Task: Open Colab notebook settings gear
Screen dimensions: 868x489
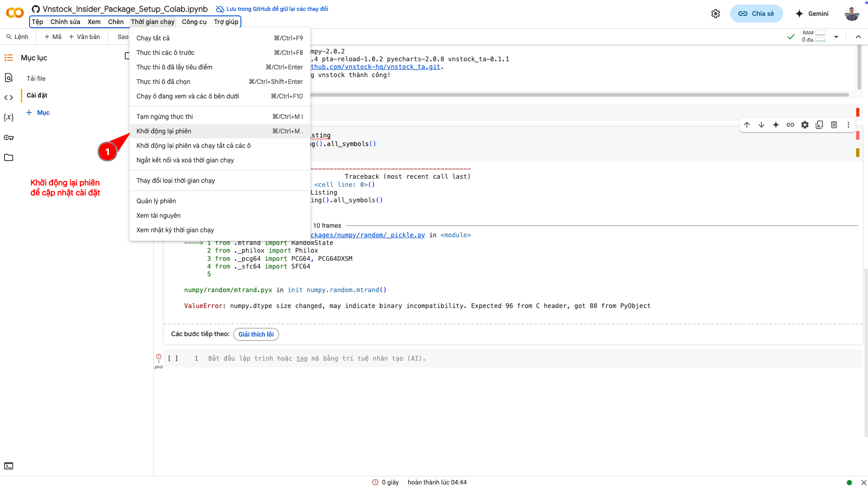Action: tap(716, 14)
